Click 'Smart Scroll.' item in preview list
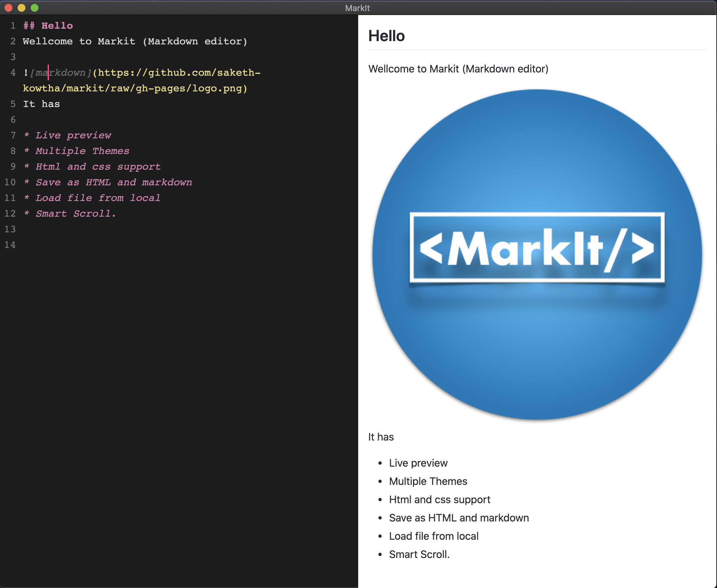This screenshot has width=717, height=588. tap(419, 554)
